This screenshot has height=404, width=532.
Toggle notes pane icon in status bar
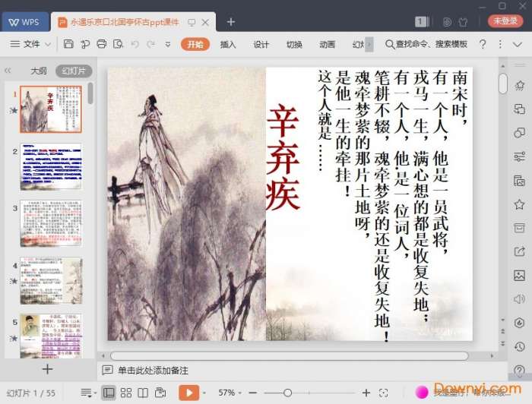pos(87,393)
